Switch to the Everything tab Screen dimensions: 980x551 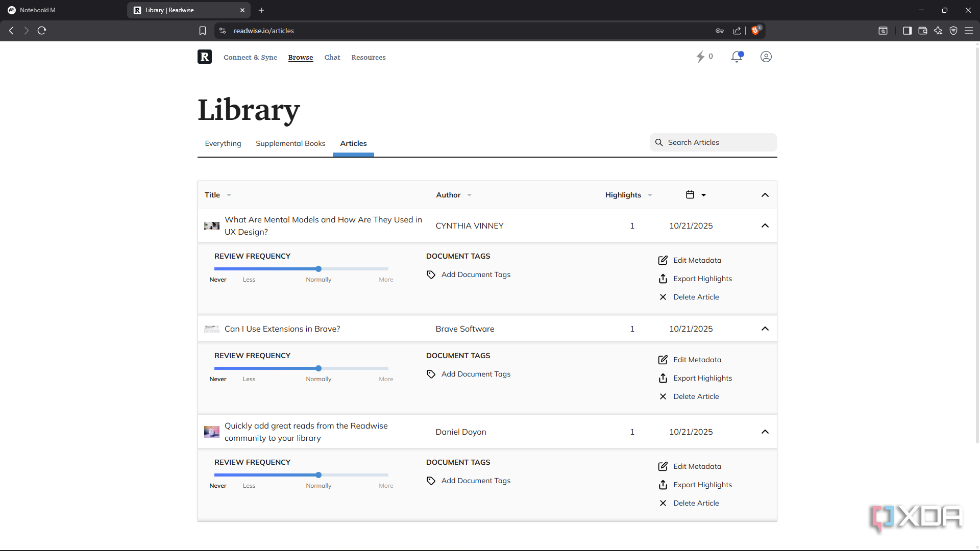point(223,143)
